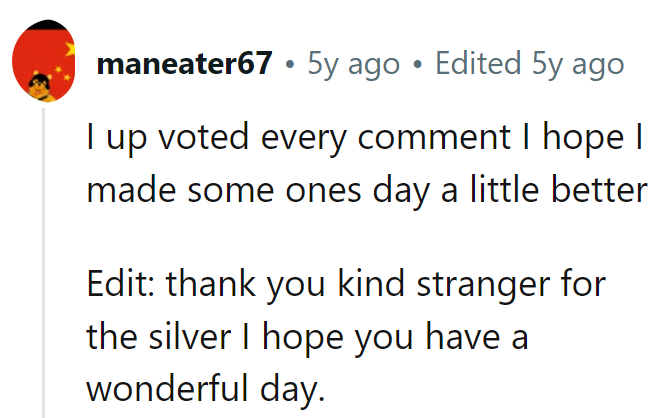This screenshot has height=418, width=670.
Task: Click the first "5y ago" post timestamp
Action: pyautogui.click(x=354, y=64)
